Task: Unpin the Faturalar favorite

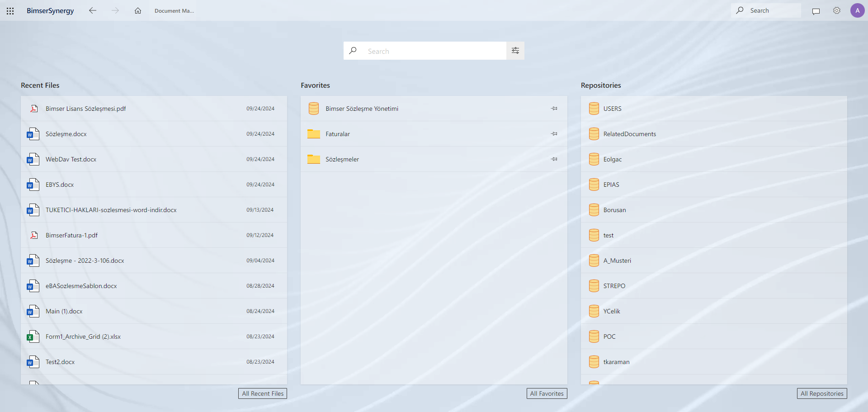Action: 554,134
